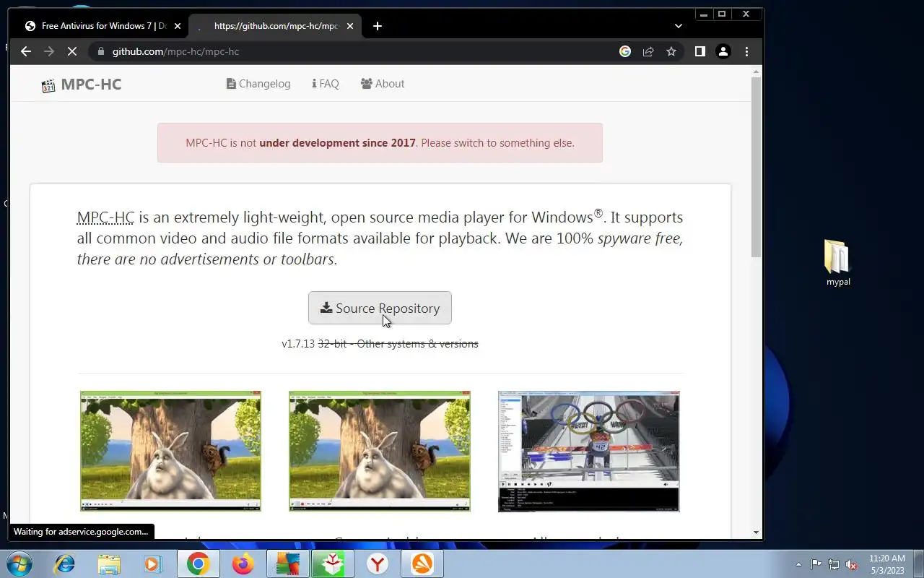Close the github mpc-hc tab
This screenshot has height=578, width=924.
point(350,26)
